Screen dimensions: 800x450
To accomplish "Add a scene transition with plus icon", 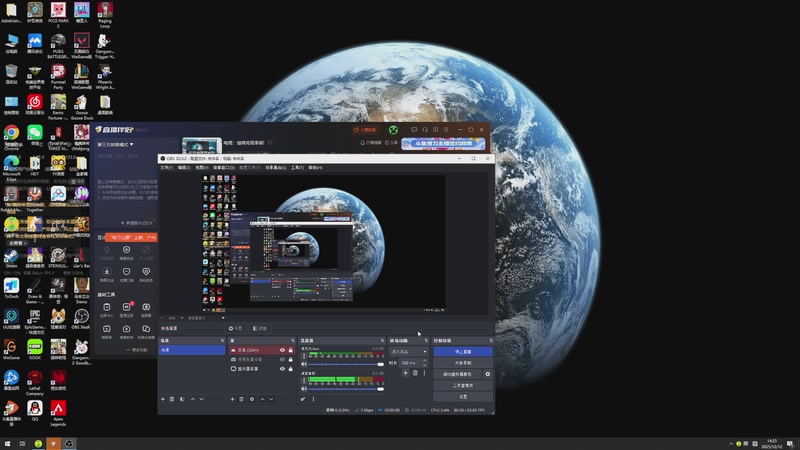I will click(405, 373).
